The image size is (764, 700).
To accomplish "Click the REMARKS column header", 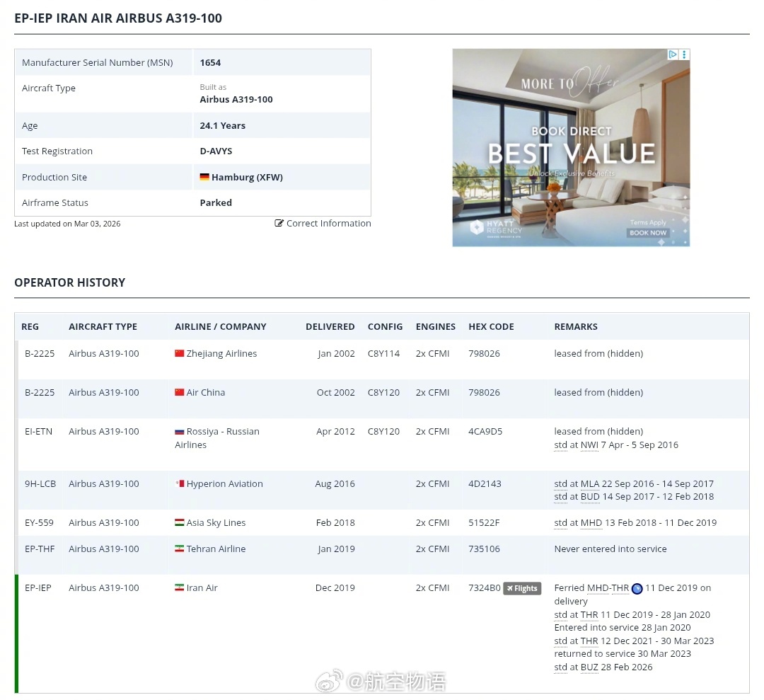I will pos(575,326).
